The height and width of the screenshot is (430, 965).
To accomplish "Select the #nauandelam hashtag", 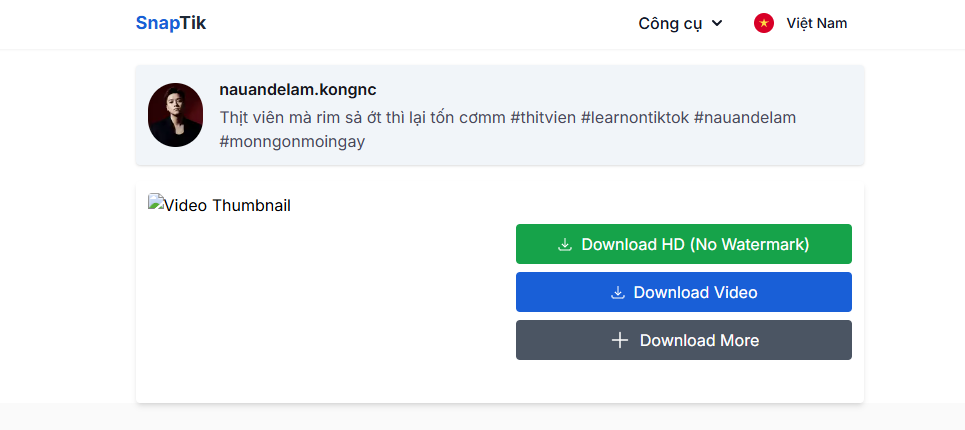I will (744, 117).
